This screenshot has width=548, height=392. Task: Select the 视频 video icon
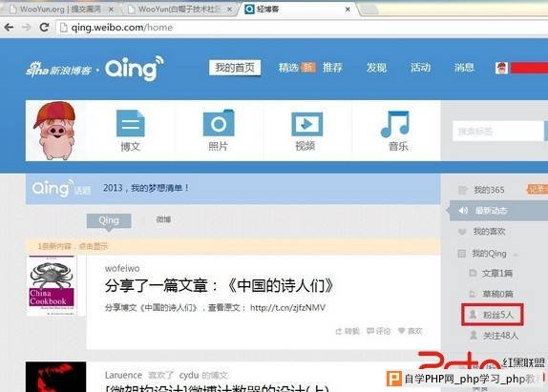[x=306, y=124]
